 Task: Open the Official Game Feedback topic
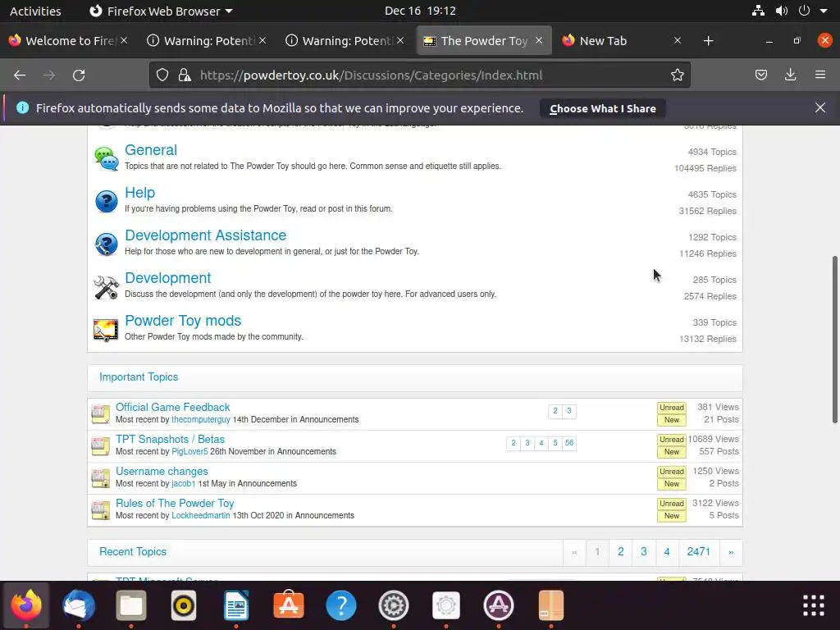coord(172,407)
